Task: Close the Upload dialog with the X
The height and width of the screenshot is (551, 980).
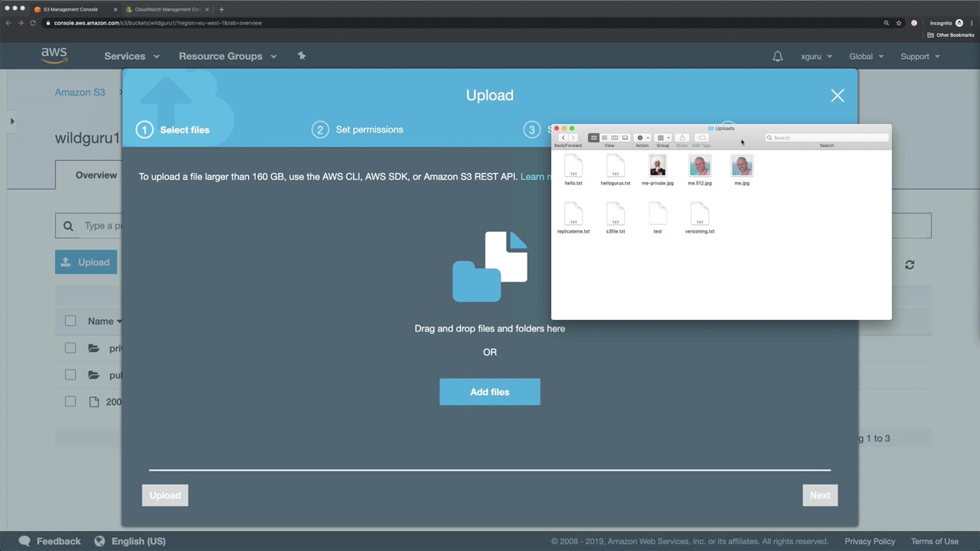Action: point(838,96)
